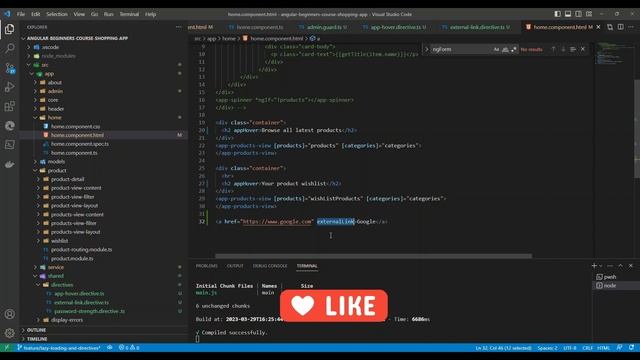The width and height of the screenshot is (640, 360).
Task: Collapse the product folder
Action: (36, 170)
